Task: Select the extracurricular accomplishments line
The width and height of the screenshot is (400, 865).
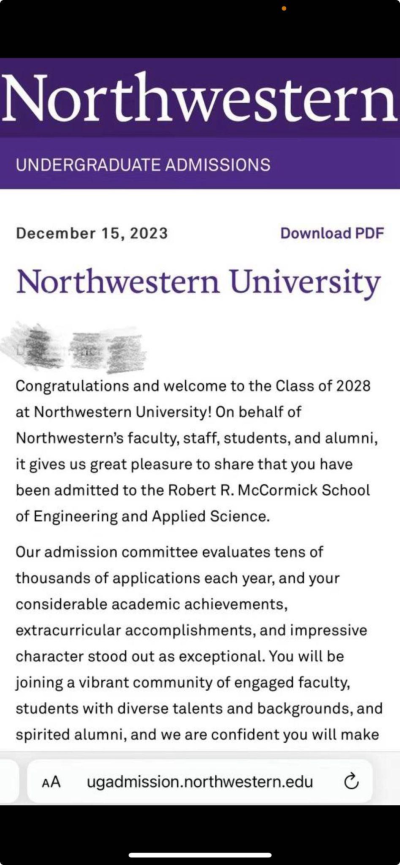Action: [191, 630]
